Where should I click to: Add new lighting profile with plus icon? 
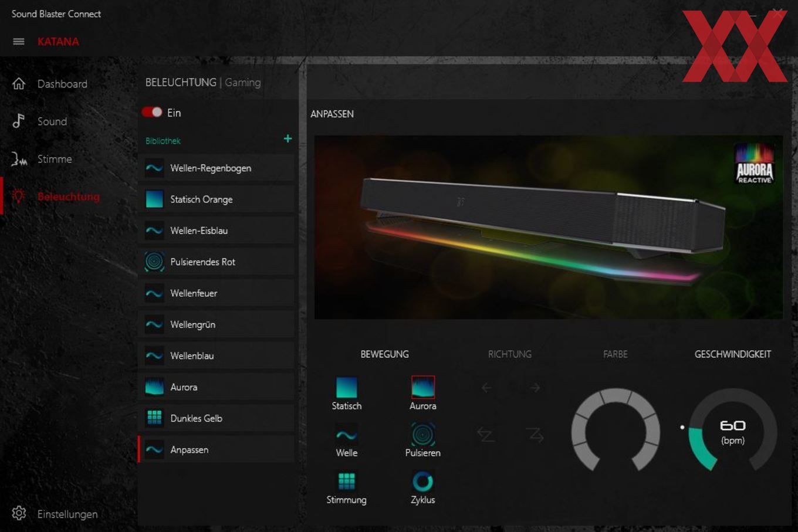[x=288, y=138]
